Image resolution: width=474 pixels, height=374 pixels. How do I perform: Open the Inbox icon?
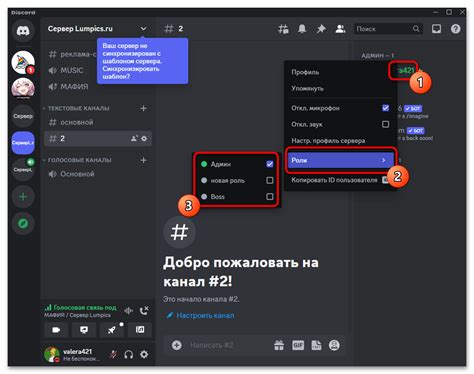point(436,29)
